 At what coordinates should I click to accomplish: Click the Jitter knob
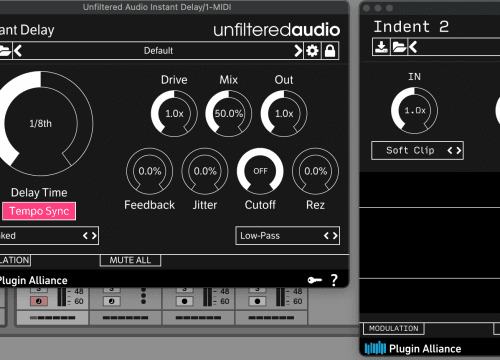[x=205, y=171]
